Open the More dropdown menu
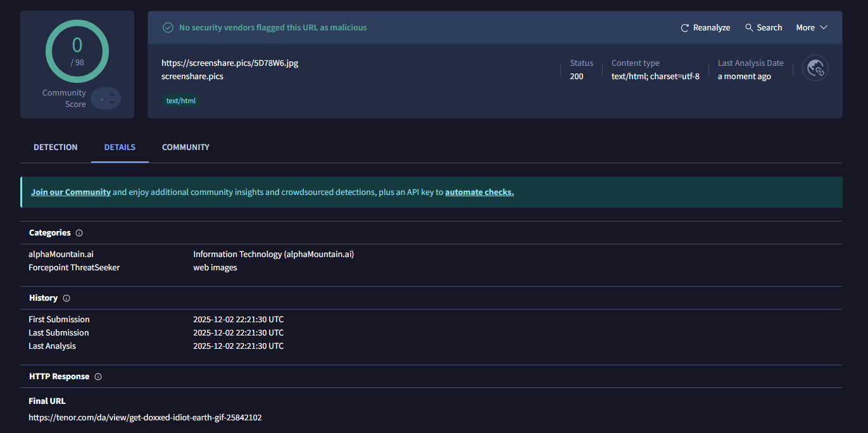This screenshot has width=868, height=433. [x=812, y=28]
